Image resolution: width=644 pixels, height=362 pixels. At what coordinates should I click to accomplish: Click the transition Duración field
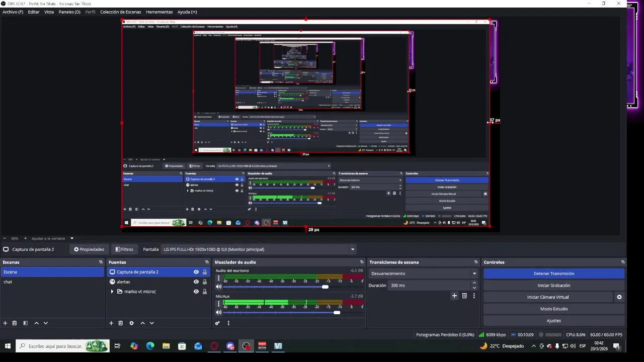coord(429,285)
